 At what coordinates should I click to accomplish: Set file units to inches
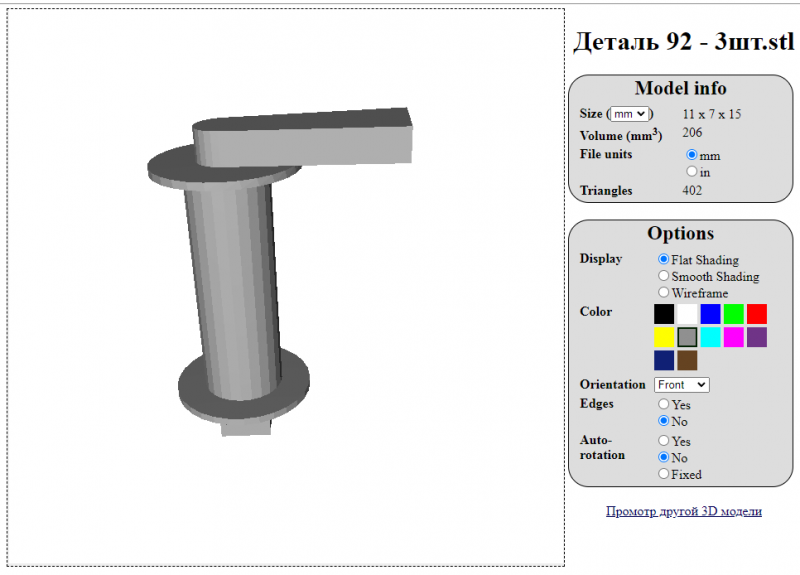click(x=692, y=172)
